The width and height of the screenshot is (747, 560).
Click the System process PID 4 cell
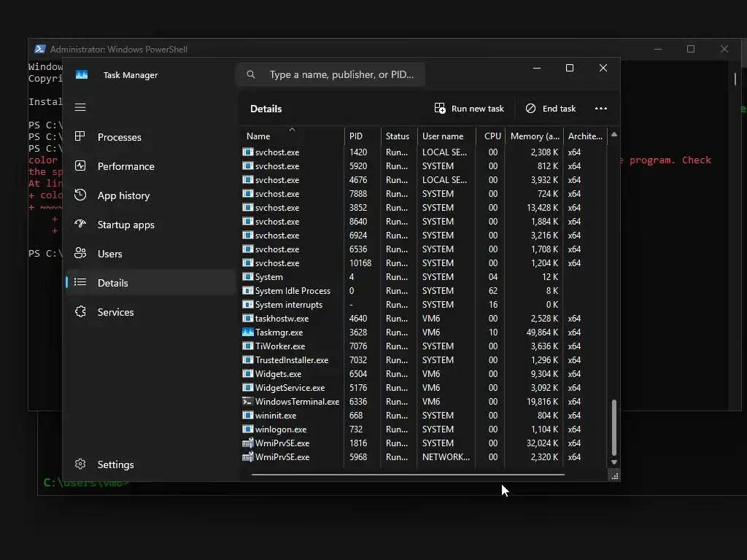point(352,276)
